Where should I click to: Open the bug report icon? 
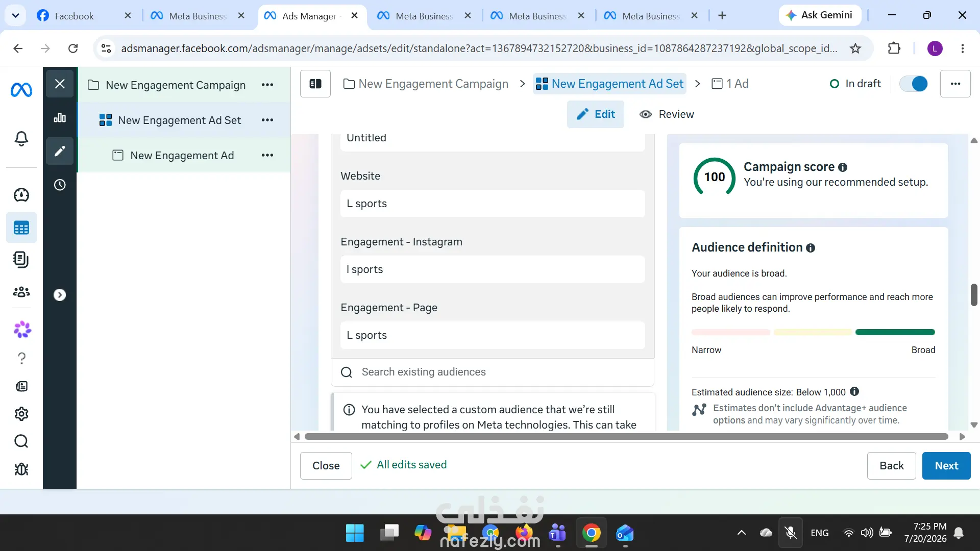pos(21,469)
